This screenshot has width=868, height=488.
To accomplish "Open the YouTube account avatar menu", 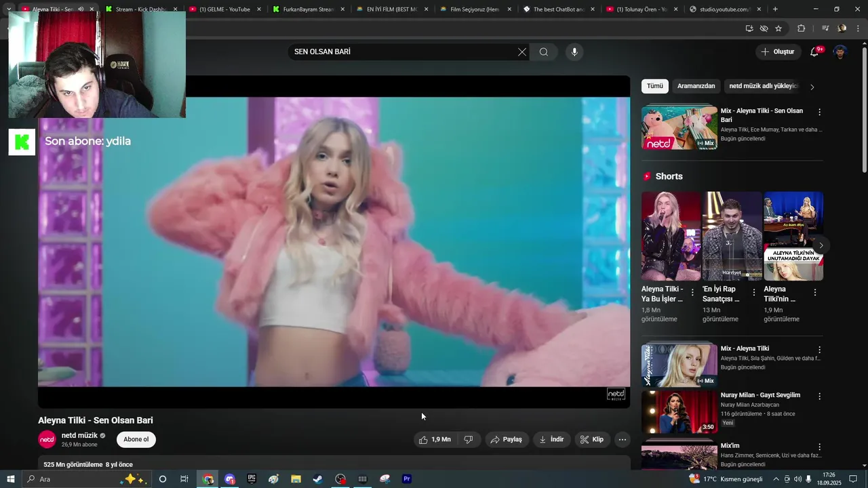I will [840, 52].
